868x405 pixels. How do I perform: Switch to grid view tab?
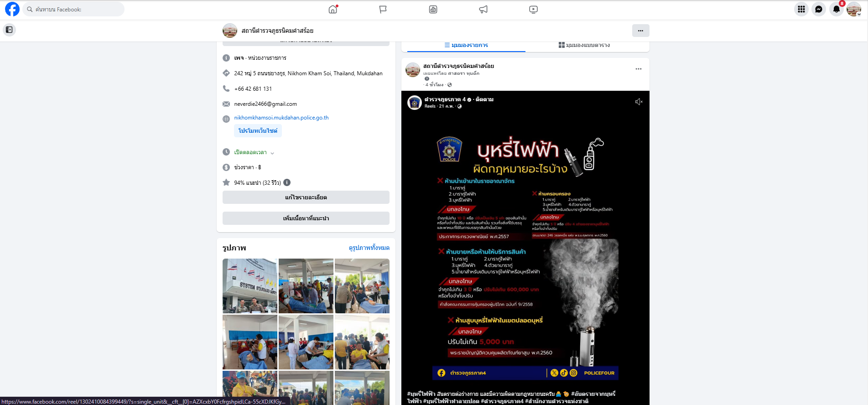[x=584, y=45]
